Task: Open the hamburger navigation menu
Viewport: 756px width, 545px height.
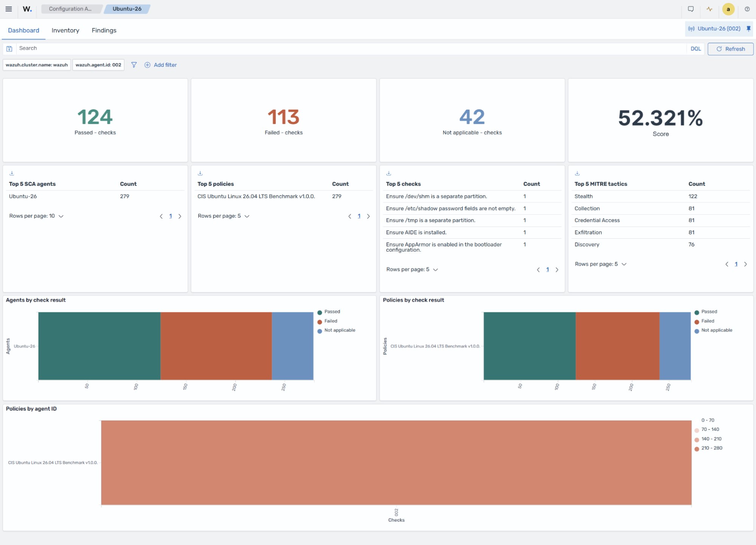Action: coord(9,9)
